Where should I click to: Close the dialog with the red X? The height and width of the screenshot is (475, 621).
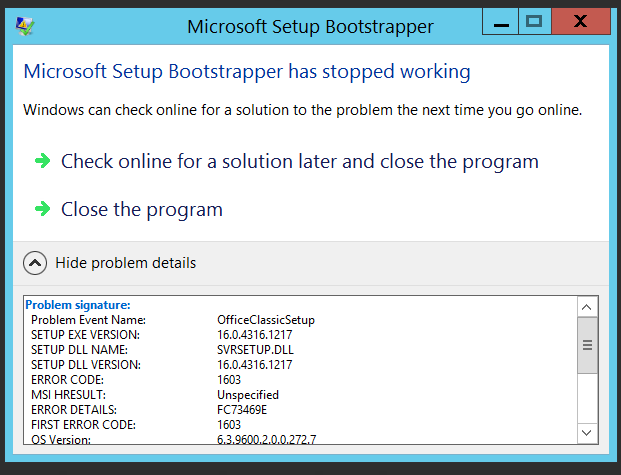[581, 21]
